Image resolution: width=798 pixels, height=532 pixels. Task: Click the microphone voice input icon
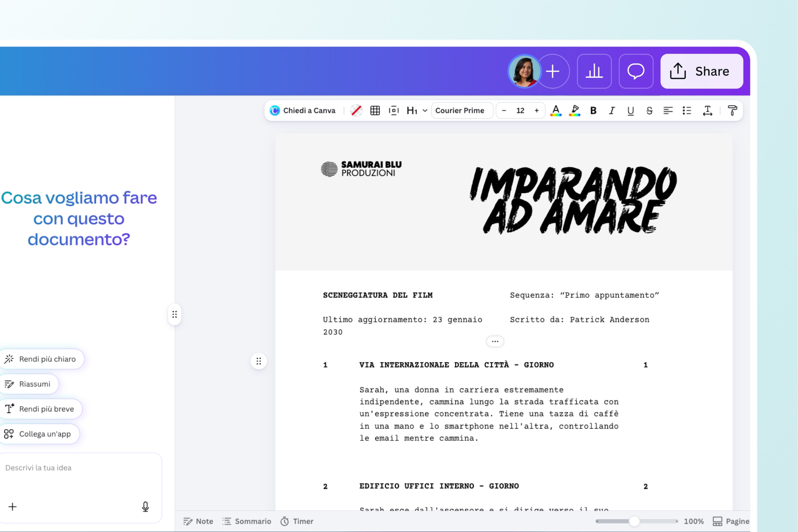point(145,507)
